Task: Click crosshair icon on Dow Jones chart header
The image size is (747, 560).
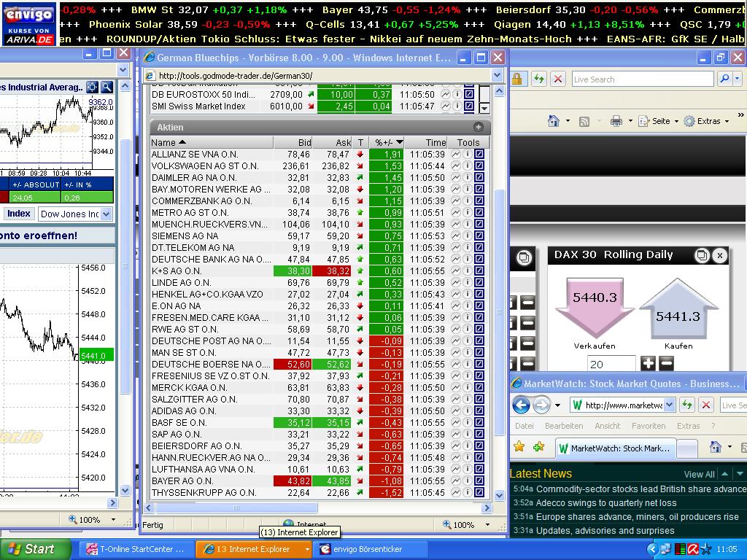Action: point(92,87)
